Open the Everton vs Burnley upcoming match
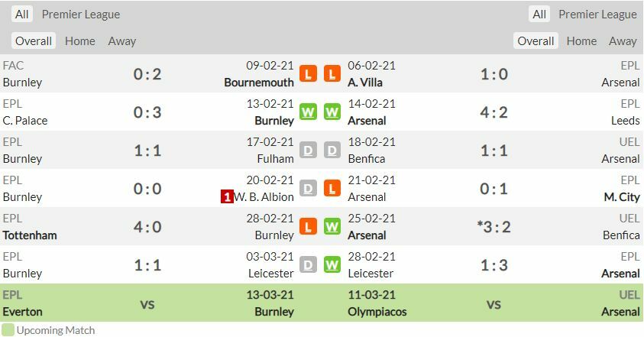 [x=147, y=303]
